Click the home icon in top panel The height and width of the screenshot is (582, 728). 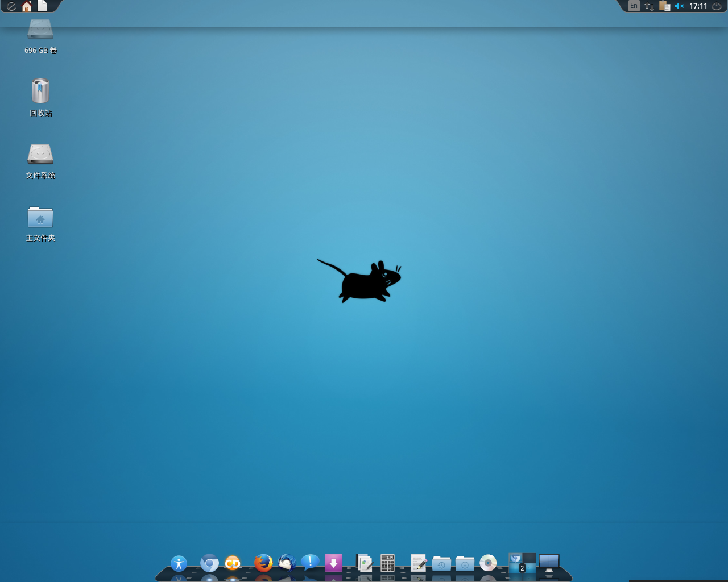click(x=27, y=6)
